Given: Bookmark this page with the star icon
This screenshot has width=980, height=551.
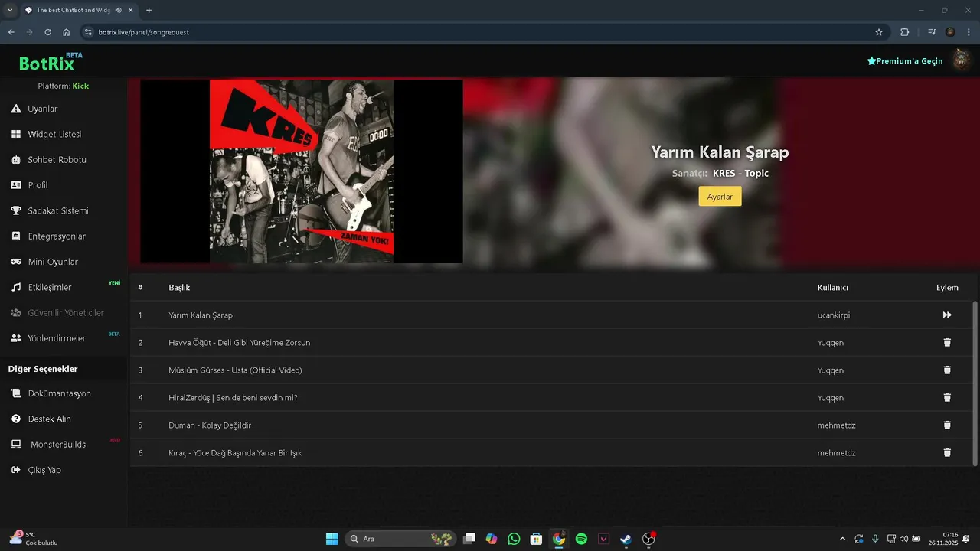Looking at the screenshot, I should (x=879, y=32).
